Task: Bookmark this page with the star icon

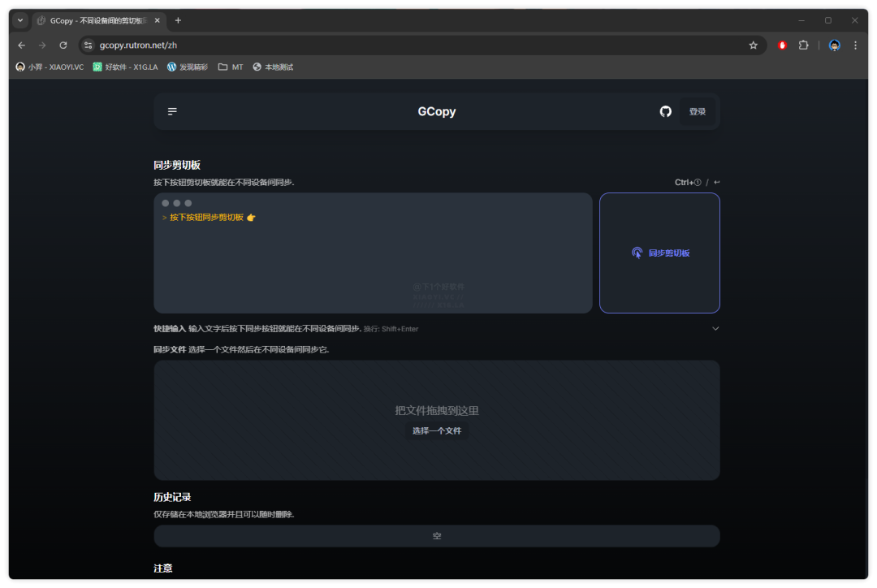Action: click(x=754, y=45)
